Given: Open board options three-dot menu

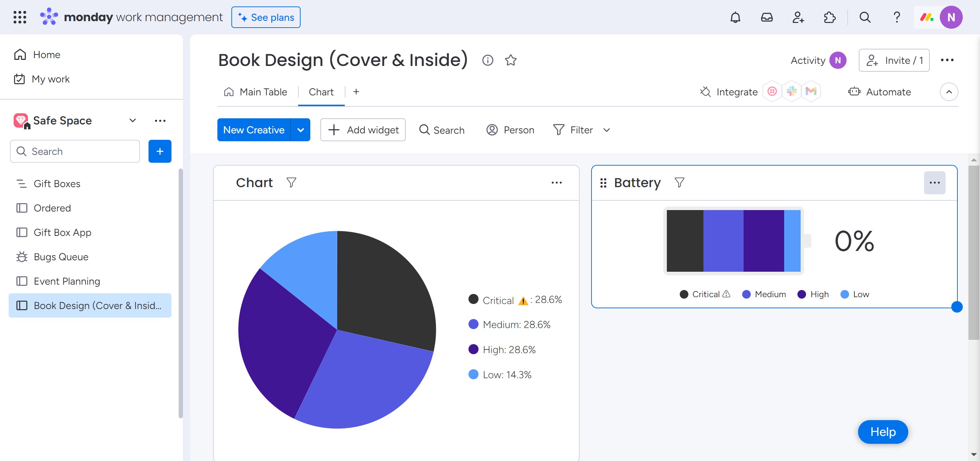Looking at the screenshot, I should click(947, 60).
